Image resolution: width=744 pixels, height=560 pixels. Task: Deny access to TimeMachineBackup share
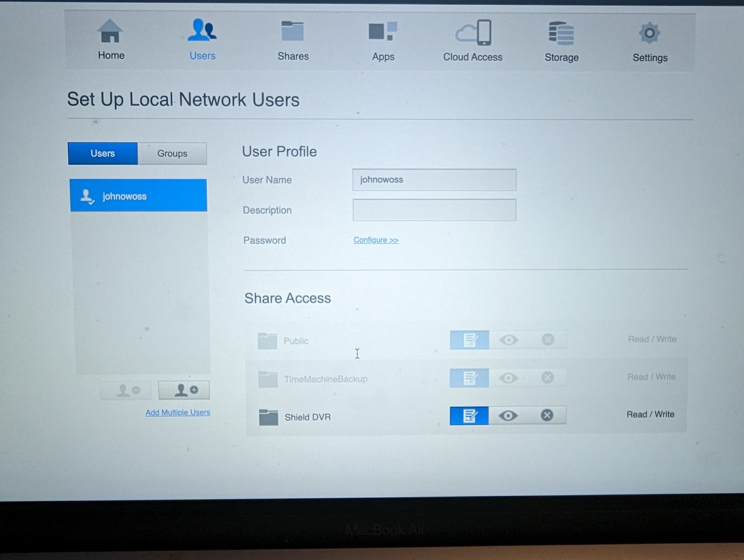(547, 377)
